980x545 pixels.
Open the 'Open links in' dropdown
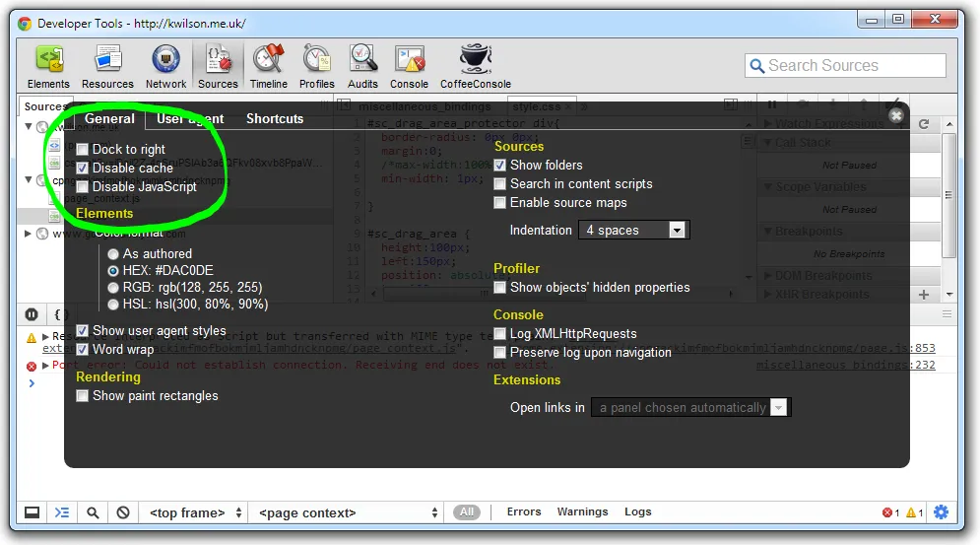click(x=691, y=408)
